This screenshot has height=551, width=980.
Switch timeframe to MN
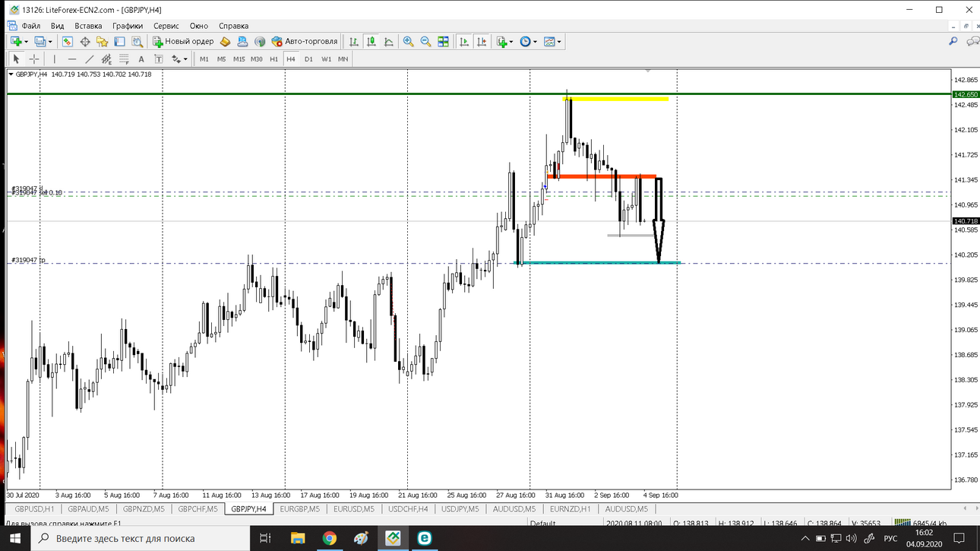point(343,59)
